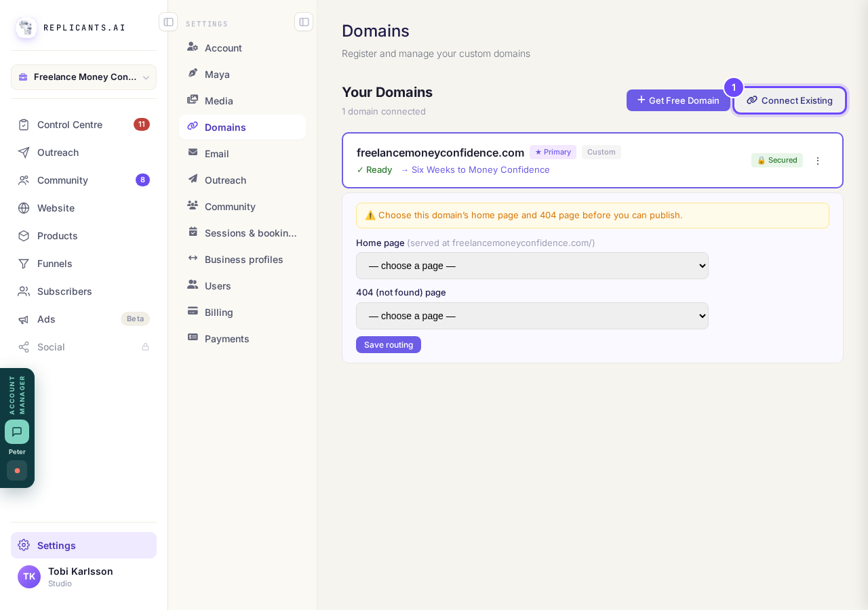
Task: Select Sessions & bookings settings
Action: [x=242, y=233]
